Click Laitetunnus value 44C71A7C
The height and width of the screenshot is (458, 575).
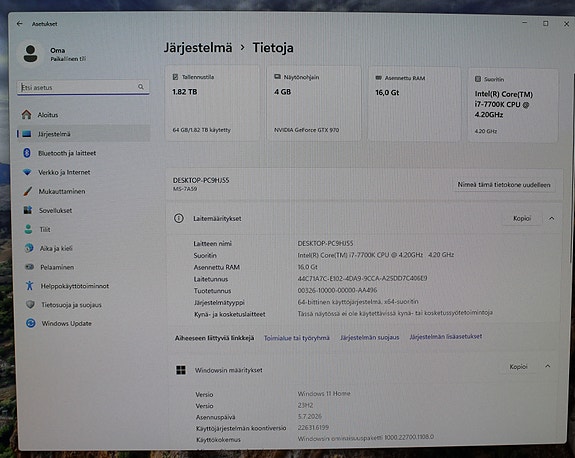(x=362, y=279)
